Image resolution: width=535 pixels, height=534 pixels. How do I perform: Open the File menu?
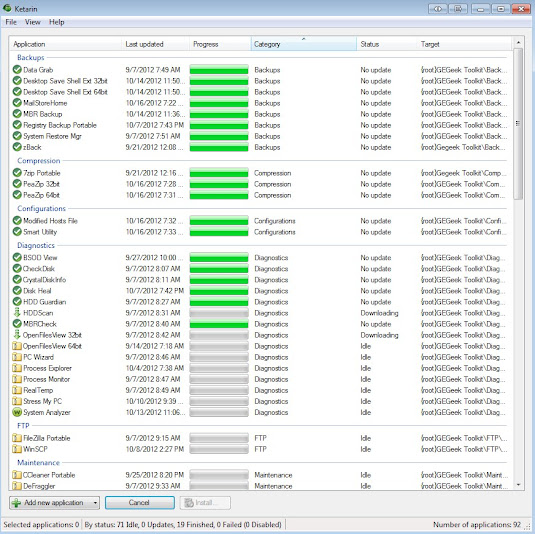pos(11,22)
